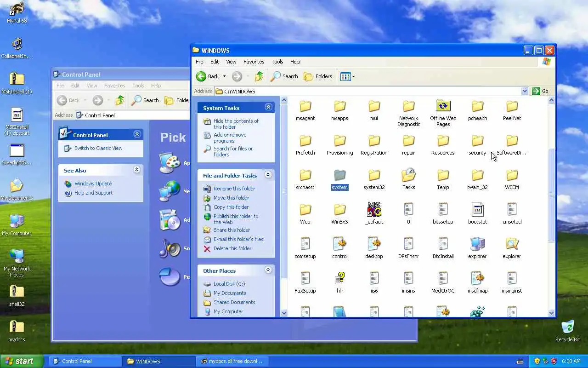Switch to mydocs.dll download taskbar button
Viewport: 588px width, 368px height.
point(232,361)
